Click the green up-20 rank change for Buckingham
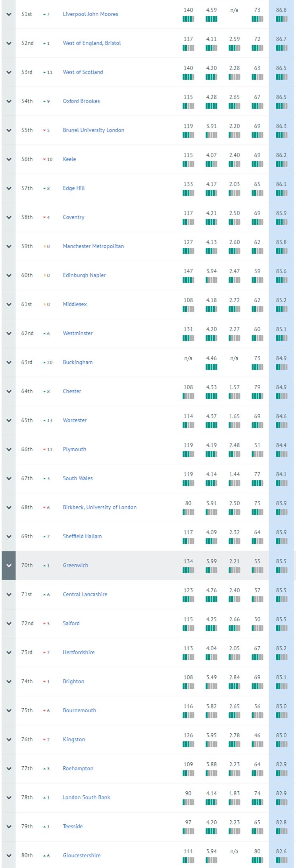 point(48,362)
